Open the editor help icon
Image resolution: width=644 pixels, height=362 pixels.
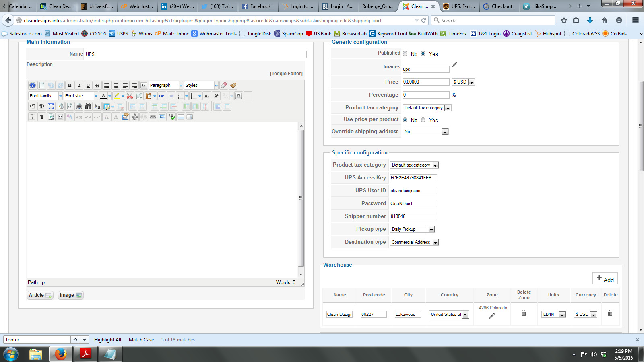(x=33, y=85)
